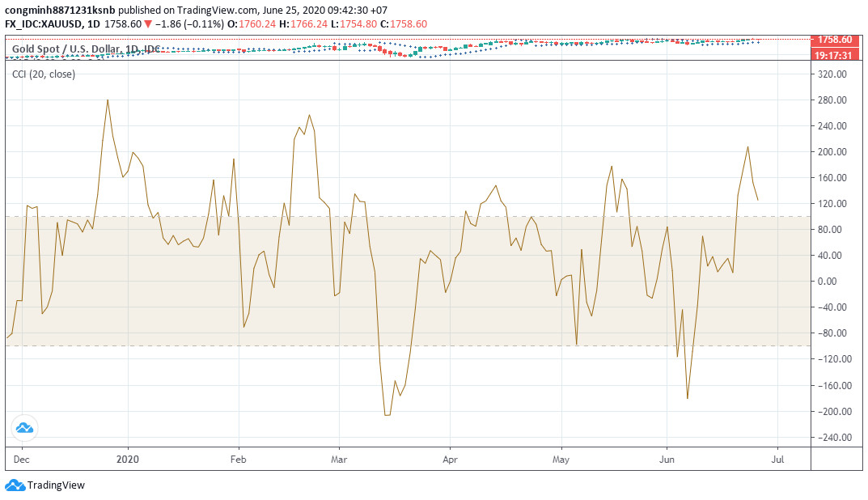Screen dimensions: 868x500
Task: Select the Dec label on the time axis
Action: point(22,459)
